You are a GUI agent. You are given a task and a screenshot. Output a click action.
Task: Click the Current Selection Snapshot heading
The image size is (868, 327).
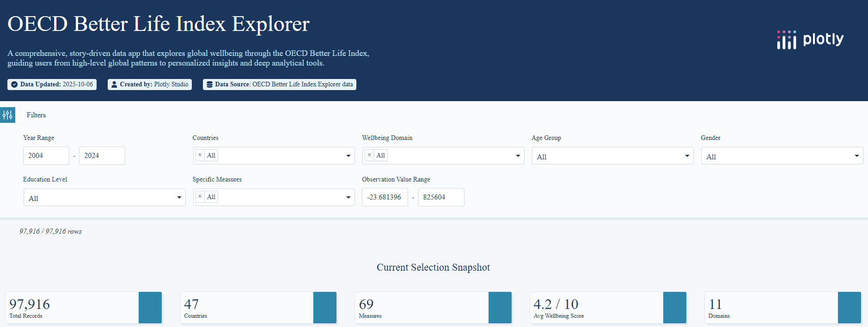(433, 267)
